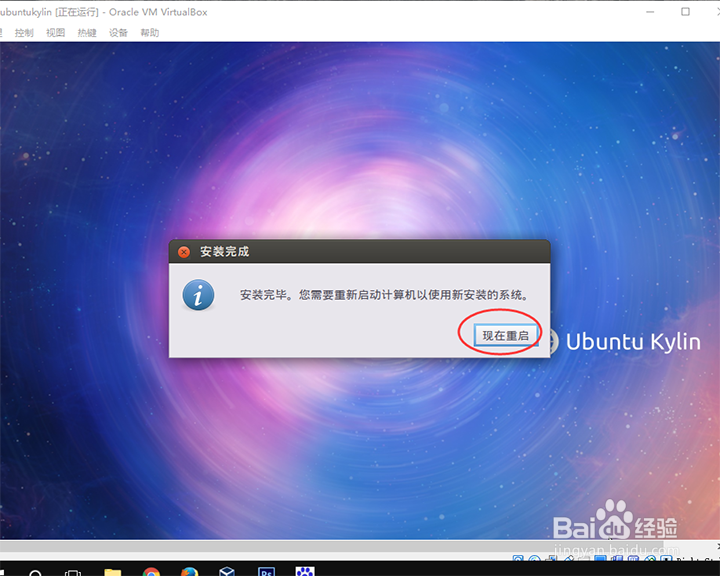The height and width of the screenshot is (576, 720).
Task: Click the blue info icon in dialog
Action: coord(198,295)
